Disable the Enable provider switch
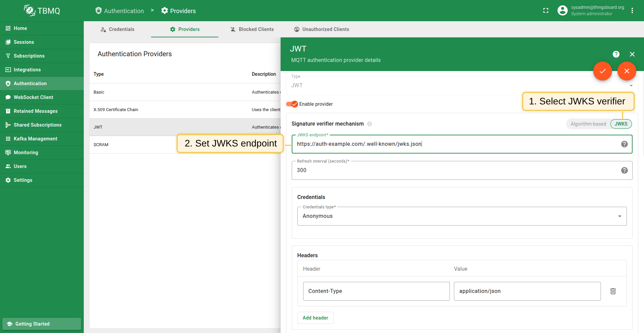The height and width of the screenshot is (333, 644). click(x=292, y=104)
